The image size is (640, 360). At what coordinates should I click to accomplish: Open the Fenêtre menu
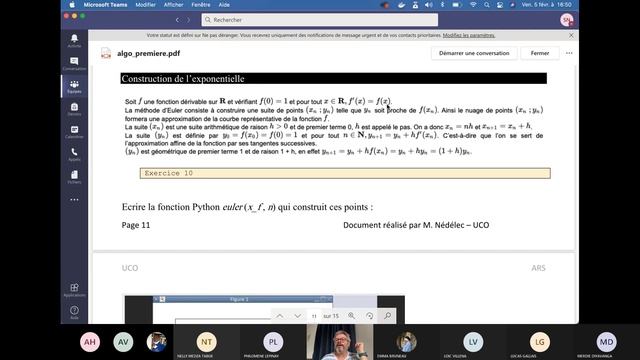pos(201,5)
